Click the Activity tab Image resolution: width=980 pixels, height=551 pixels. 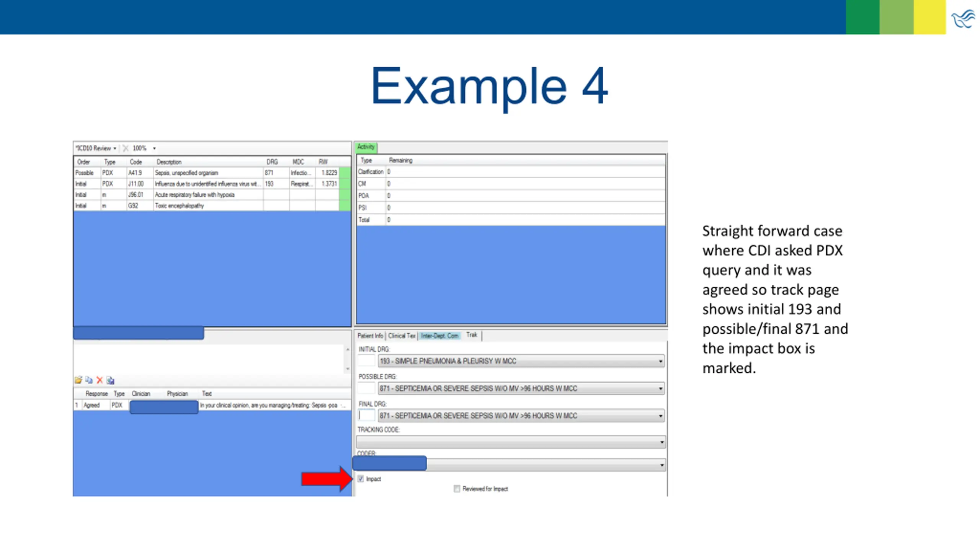pyautogui.click(x=366, y=147)
